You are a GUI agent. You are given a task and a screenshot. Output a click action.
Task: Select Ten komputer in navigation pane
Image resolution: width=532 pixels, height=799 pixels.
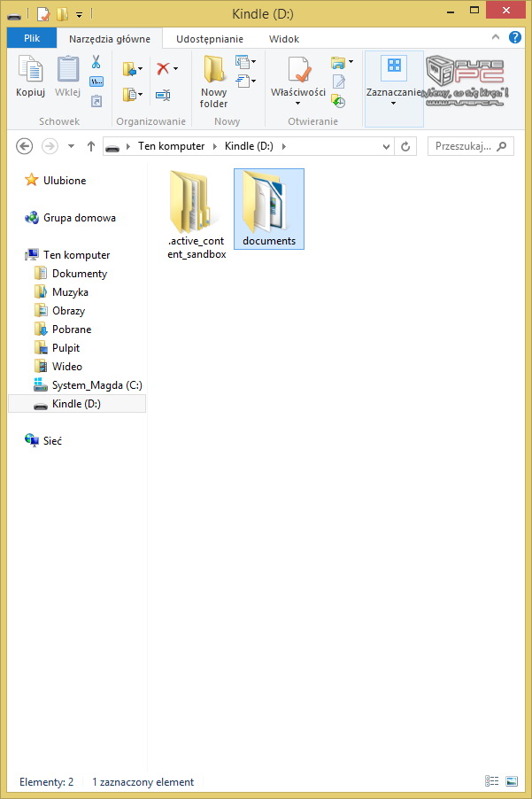[x=67, y=255]
